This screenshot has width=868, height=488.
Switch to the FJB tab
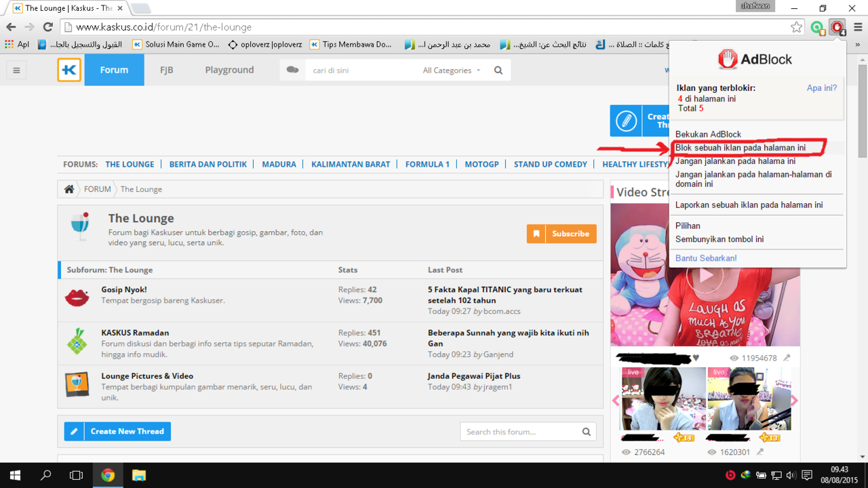pos(166,70)
